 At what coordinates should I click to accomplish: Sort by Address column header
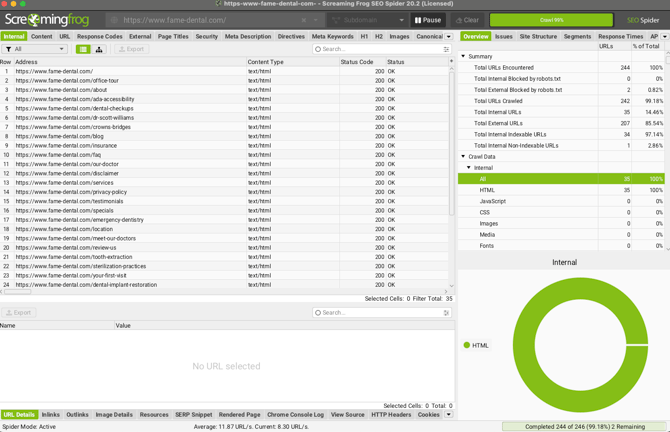tap(130, 62)
